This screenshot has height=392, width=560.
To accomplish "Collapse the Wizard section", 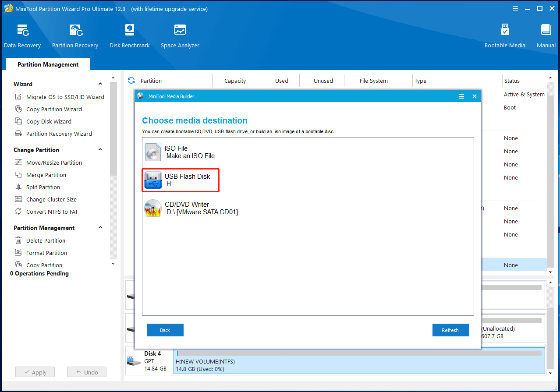I will click(x=100, y=84).
